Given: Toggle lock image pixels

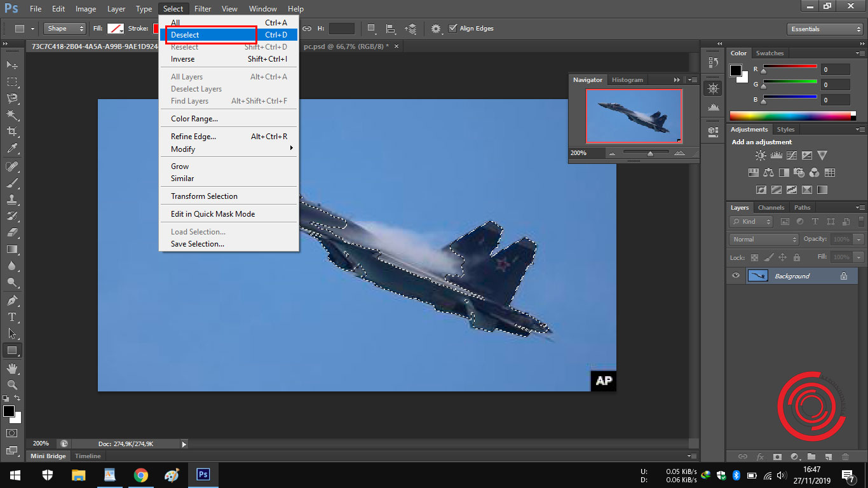Looking at the screenshot, I should pos(768,257).
